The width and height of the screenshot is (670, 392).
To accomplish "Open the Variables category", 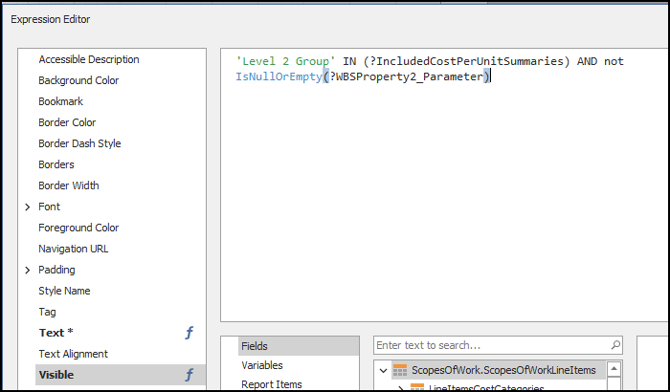I will (x=262, y=365).
